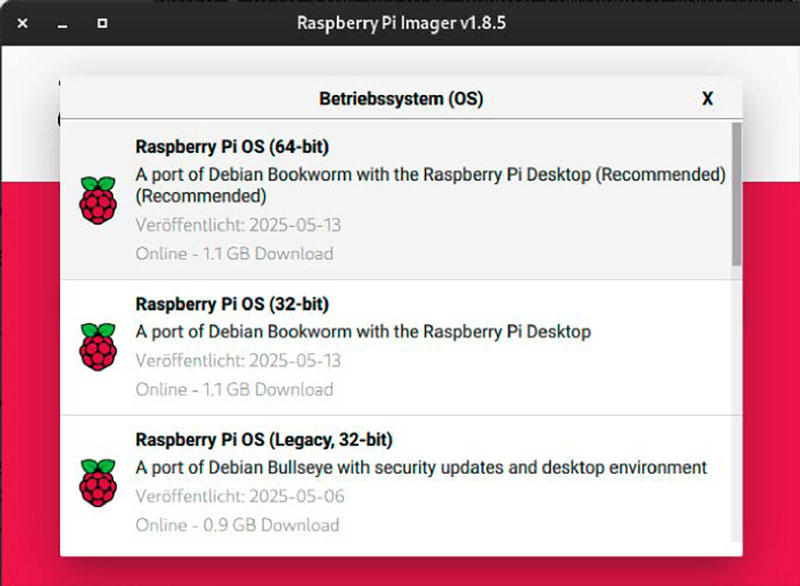This screenshot has height=586, width=800.
Task: Click the raspberry icon beside the Legacy 32-bit entry
Action: [x=97, y=482]
